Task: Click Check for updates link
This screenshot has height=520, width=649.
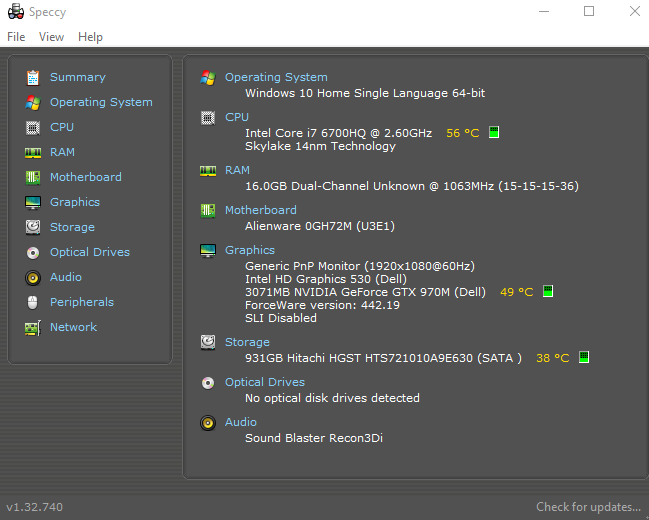Action: (588, 507)
